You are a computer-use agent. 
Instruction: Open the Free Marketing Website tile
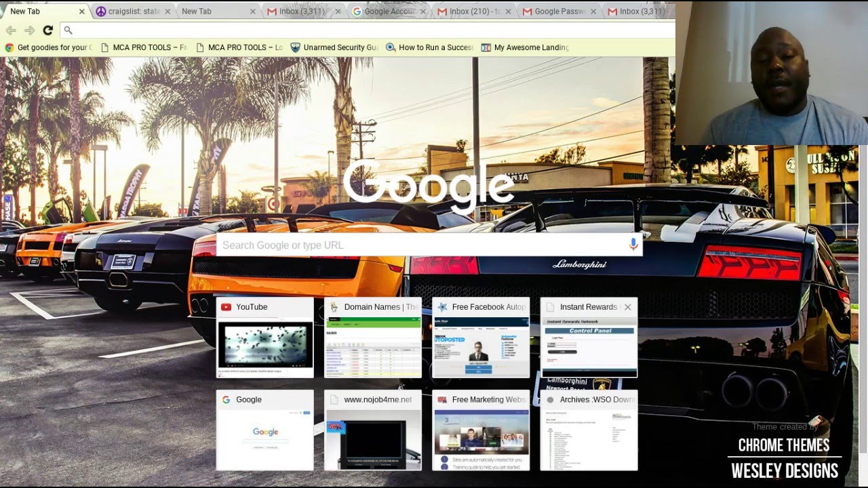(481, 430)
